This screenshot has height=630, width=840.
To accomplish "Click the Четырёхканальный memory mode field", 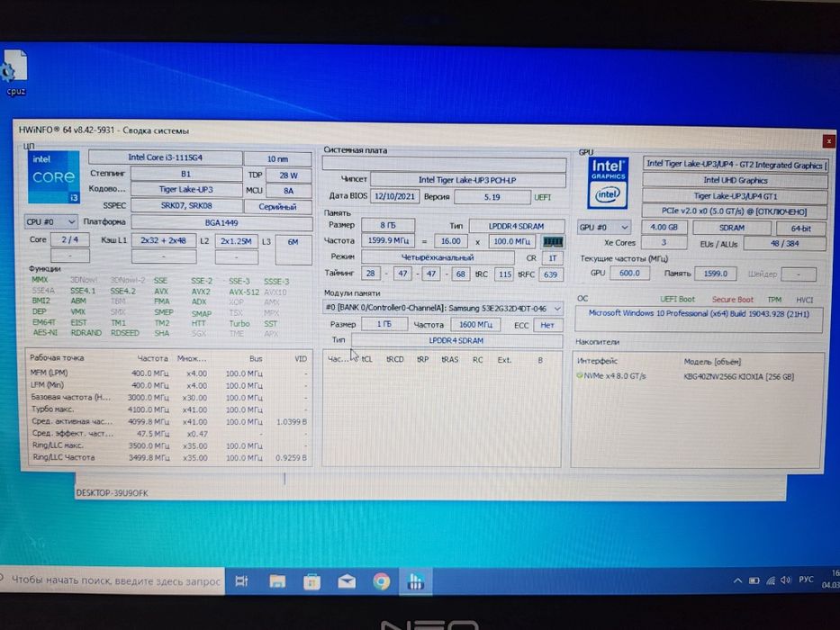I will point(438,257).
